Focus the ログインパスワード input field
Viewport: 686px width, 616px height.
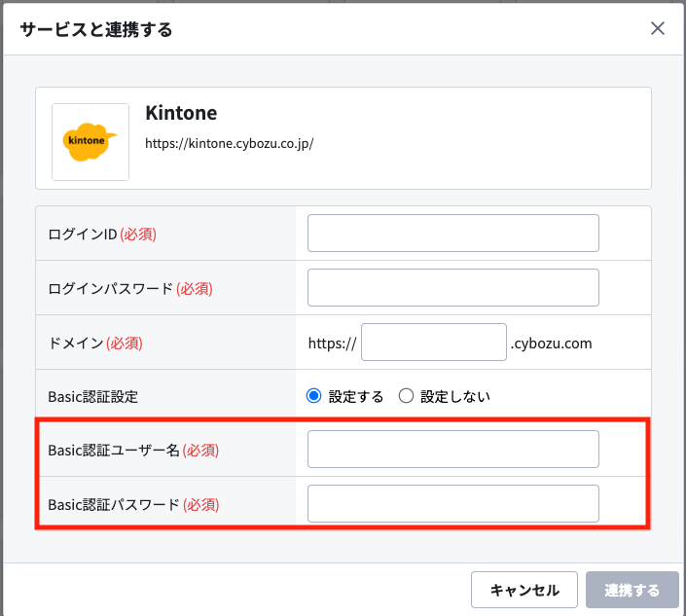pos(452,287)
